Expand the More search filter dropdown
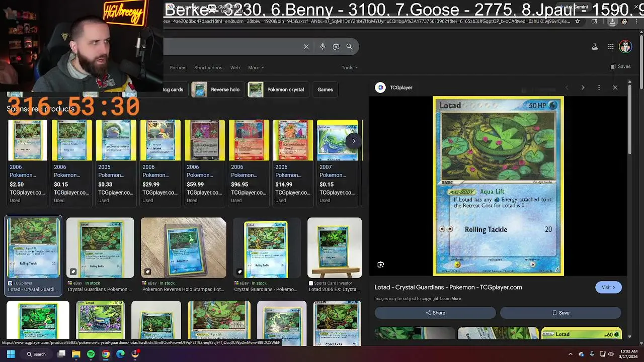This screenshot has height=362, width=644. pyautogui.click(x=256, y=68)
